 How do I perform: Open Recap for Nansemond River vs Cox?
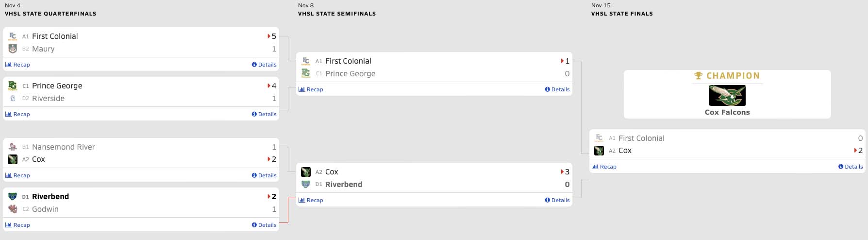17,175
